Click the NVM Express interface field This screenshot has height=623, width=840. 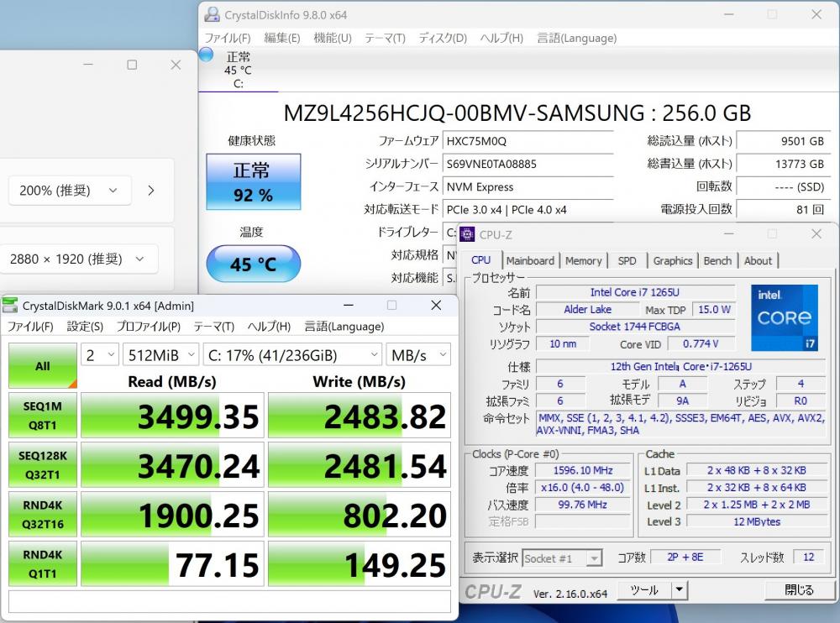(x=528, y=187)
